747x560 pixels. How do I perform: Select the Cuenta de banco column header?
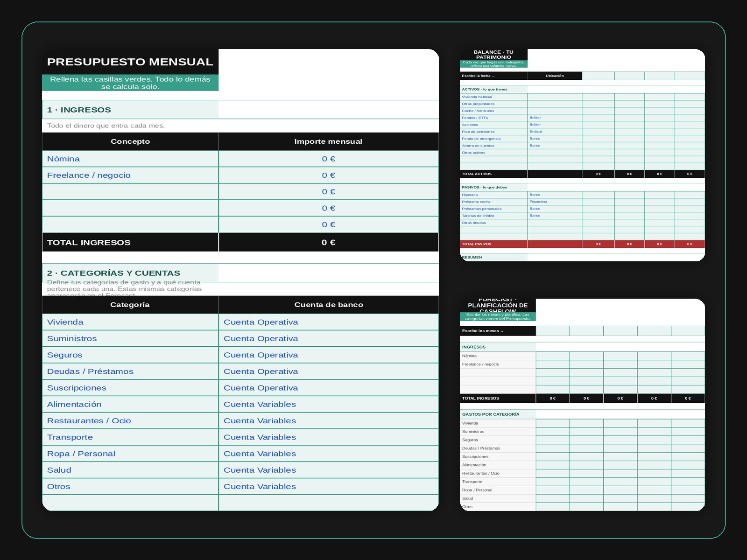click(329, 305)
